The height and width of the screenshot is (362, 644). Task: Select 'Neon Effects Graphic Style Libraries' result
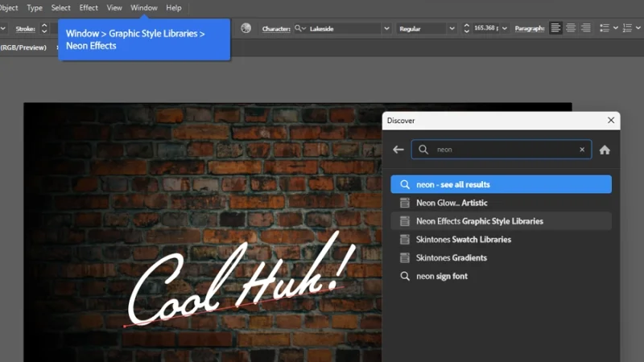click(x=501, y=221)
